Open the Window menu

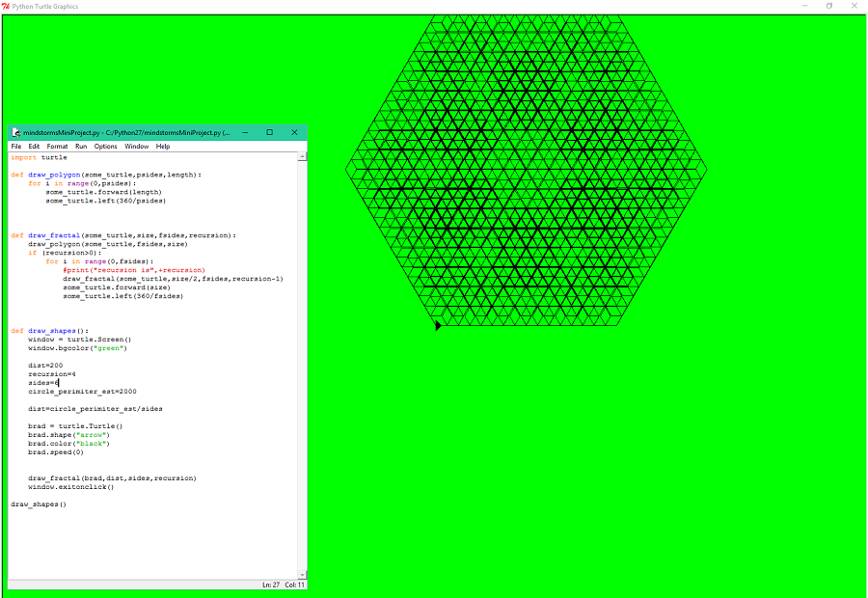click(x=136, y=147)
